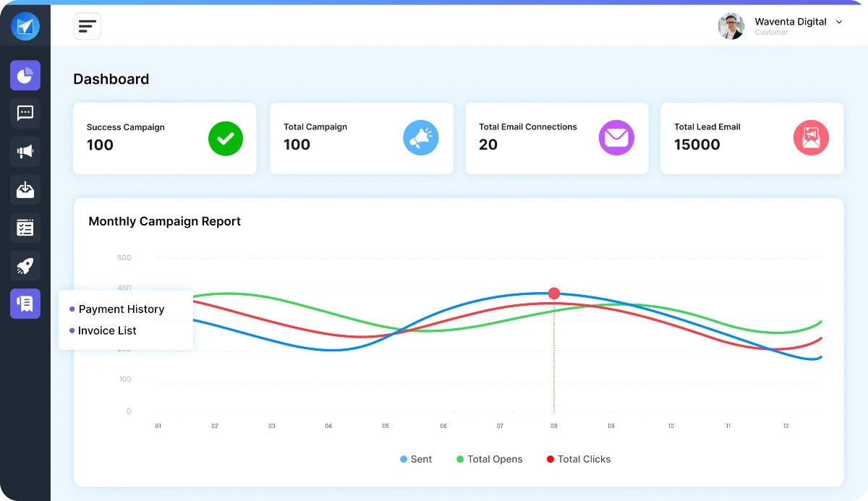
Task: Toggle the Sent series in the chart legend
Action: pyautogui.click(x=416, y=459)
